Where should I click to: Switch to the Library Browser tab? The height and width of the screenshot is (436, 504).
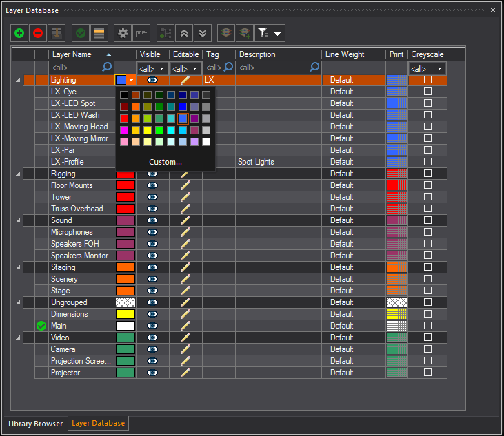tap(35, 424)
